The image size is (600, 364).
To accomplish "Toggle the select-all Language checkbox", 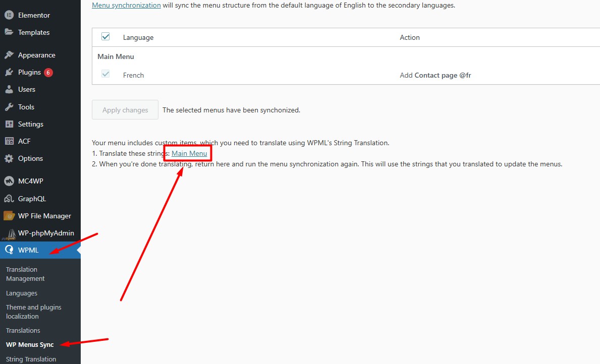I will (x=105, y=37).
